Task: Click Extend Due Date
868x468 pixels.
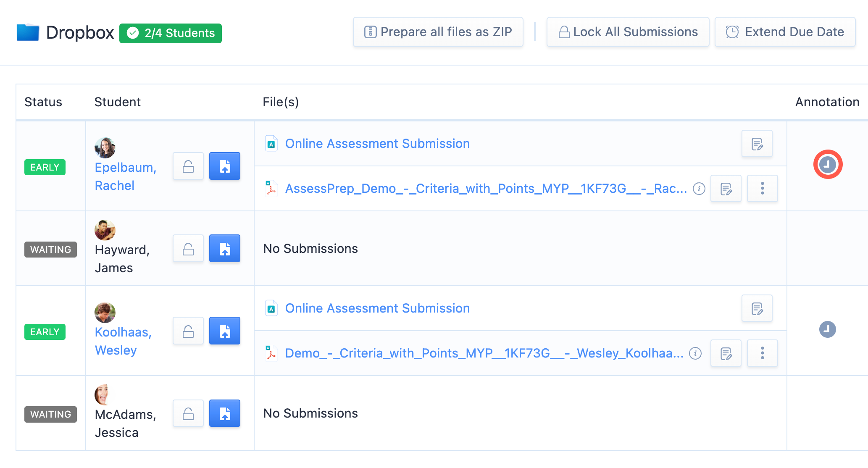Action: click(x=784, y=32)
